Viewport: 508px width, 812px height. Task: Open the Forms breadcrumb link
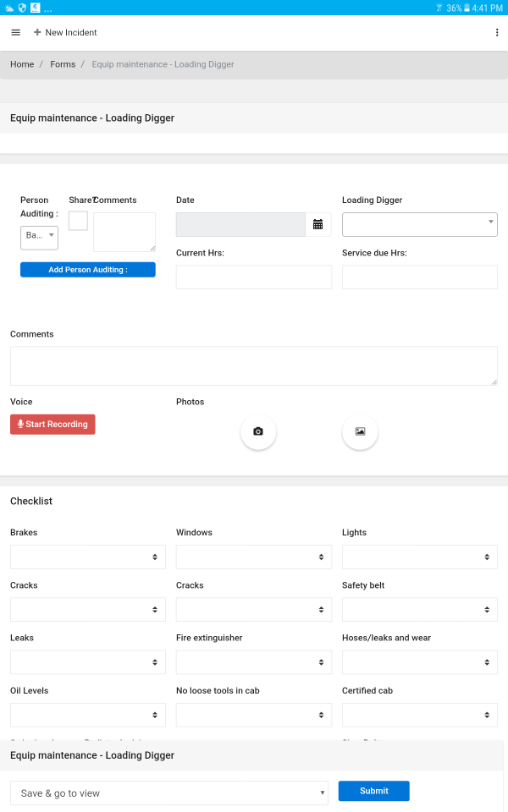(x=63, y=63)
